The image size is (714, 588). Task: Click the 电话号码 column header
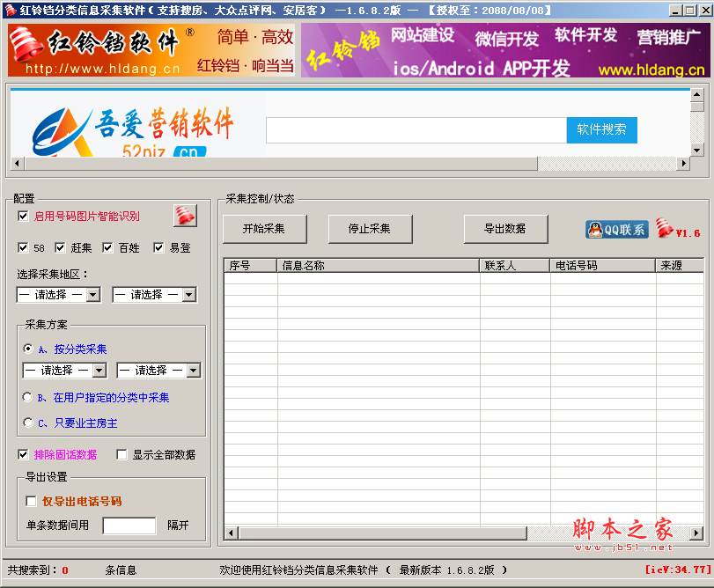[x=603, y=265]
